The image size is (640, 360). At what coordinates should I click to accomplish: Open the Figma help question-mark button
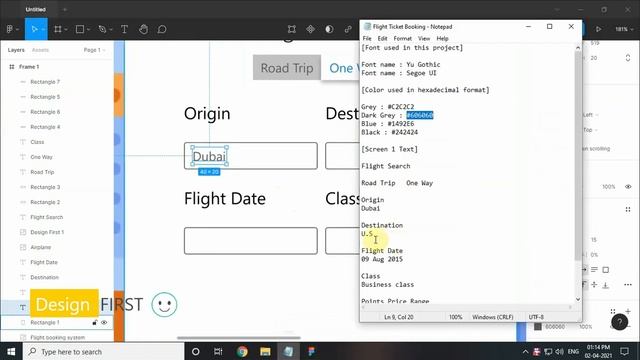[620, 322]
